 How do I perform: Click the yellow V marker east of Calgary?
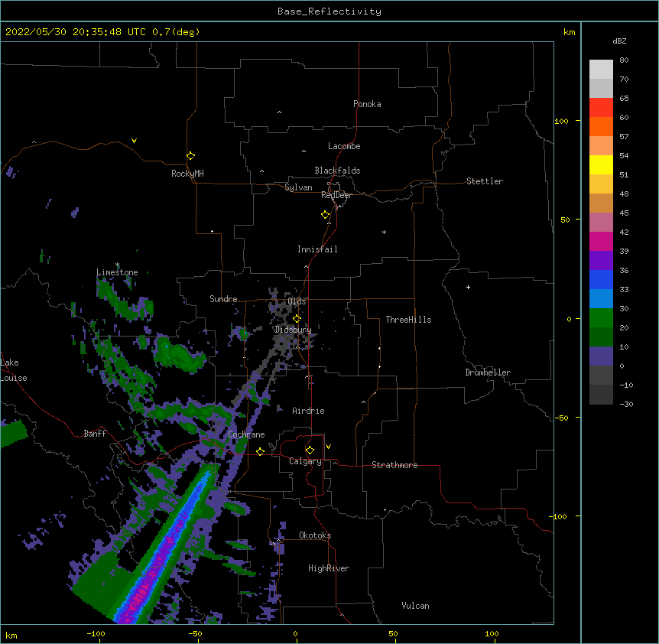(328, 447)
